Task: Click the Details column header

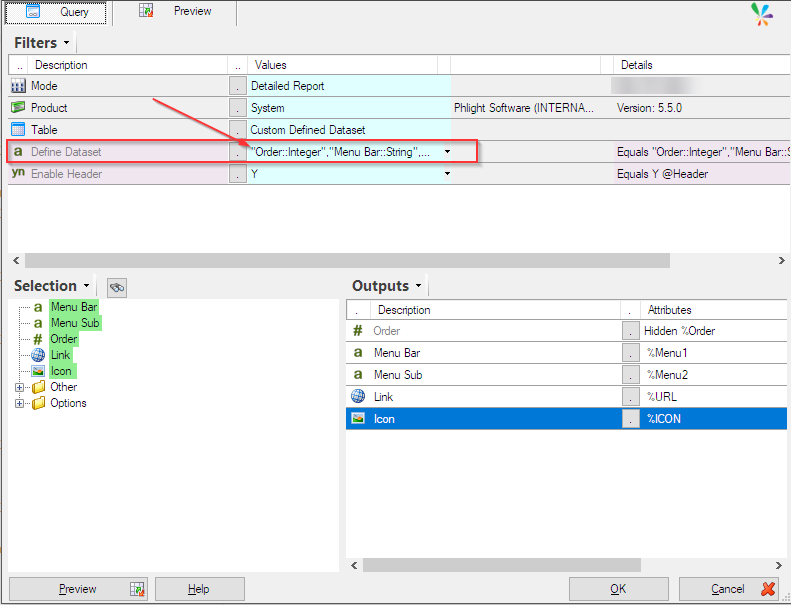Action: point(702,65)
